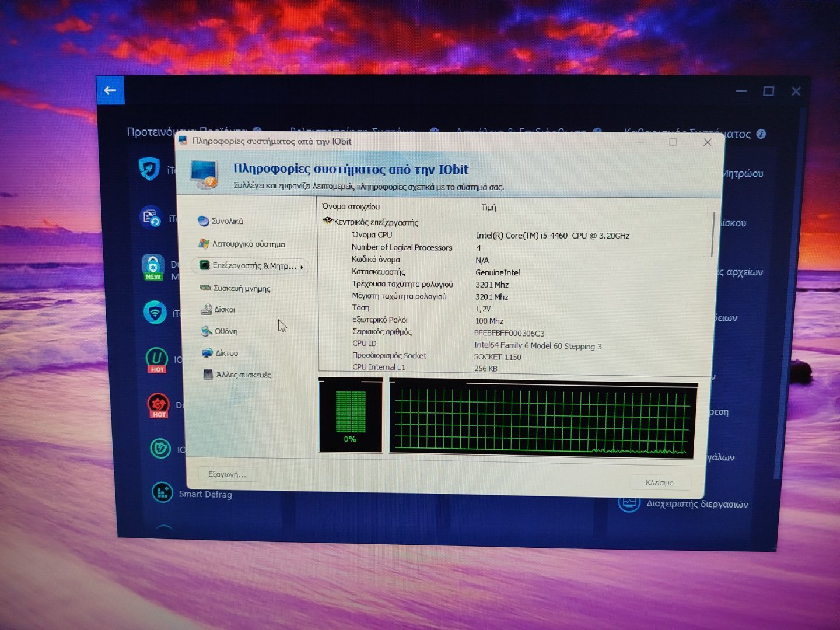Click the system information computer icon in header
The height and width of the screenshot is (630, 840).
point(204,174)
